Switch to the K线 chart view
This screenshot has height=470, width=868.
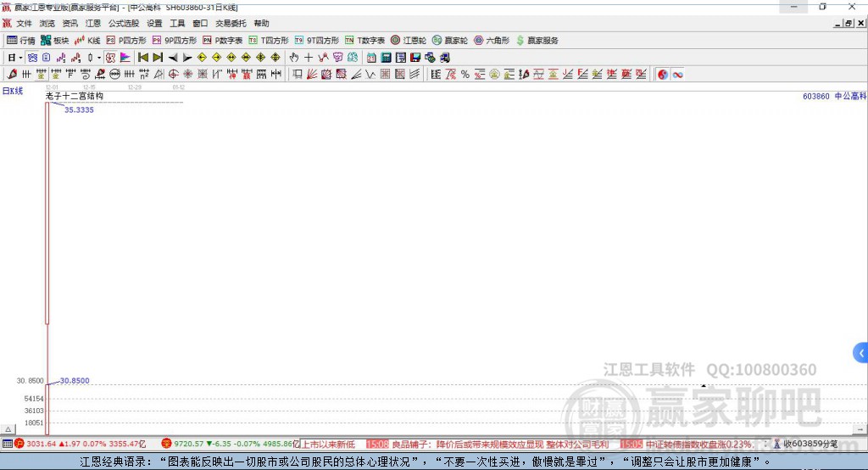point(87,41)
